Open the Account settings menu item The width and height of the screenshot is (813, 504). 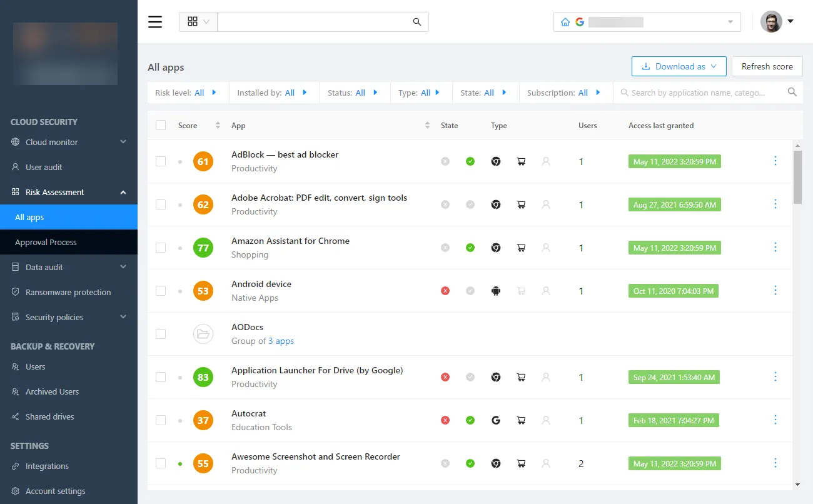click(54, 491)
